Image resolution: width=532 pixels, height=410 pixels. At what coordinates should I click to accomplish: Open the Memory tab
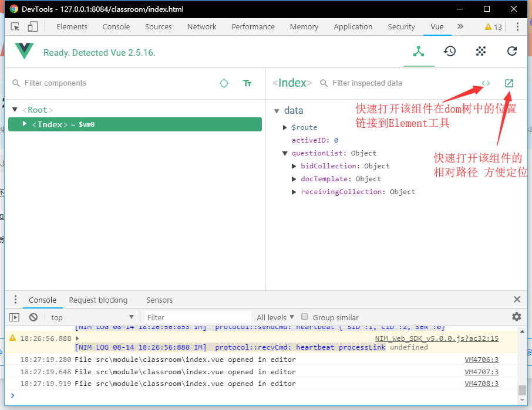(304, 27)
